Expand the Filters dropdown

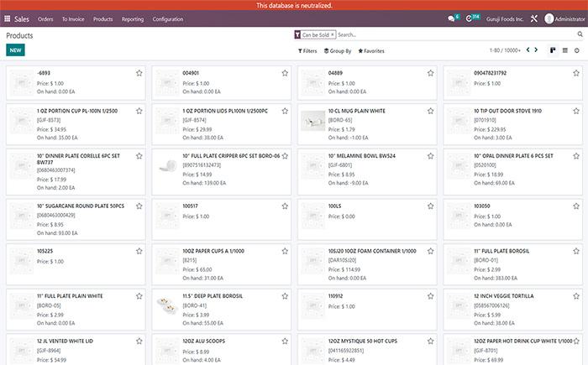[x=307, y=51]
